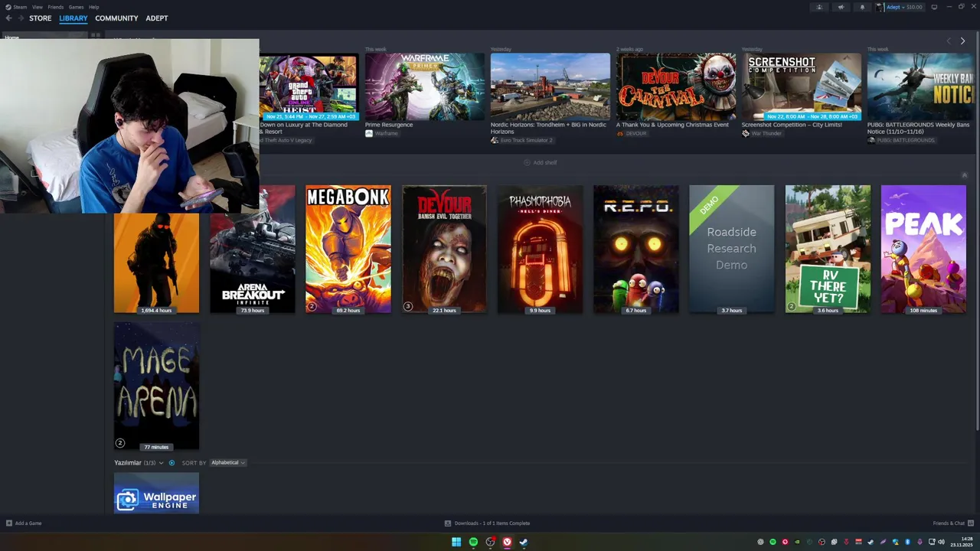The height and width of the screenshot is (551, 980).
Task: Select the RV There Yet? game tile
Action: coord(828,249)
